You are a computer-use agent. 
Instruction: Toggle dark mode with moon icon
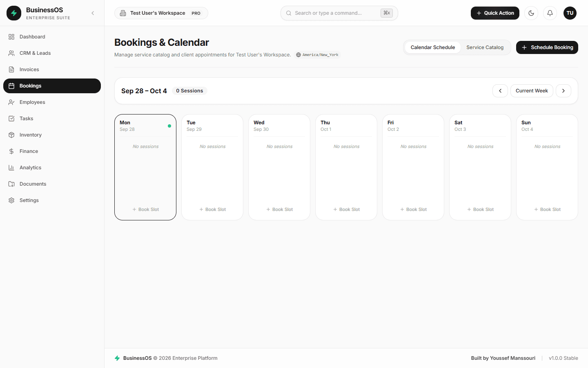click(x=531, y=13)
